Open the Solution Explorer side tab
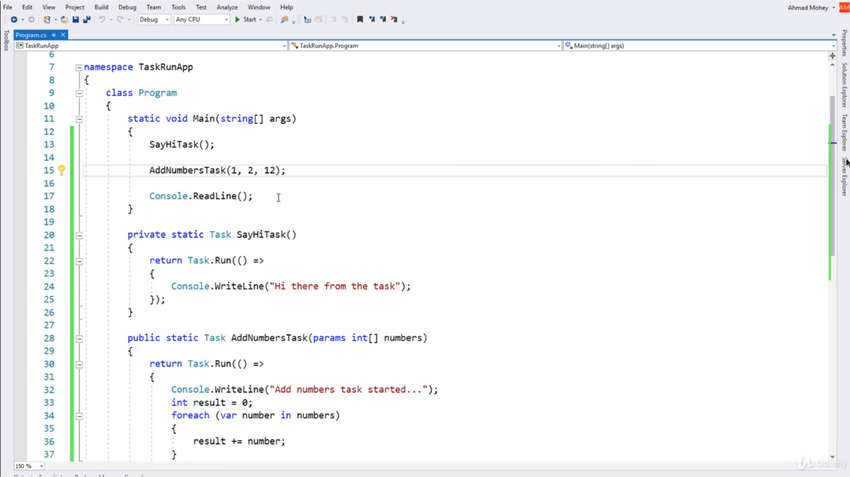The image size is (850, 477). [845, 85]
